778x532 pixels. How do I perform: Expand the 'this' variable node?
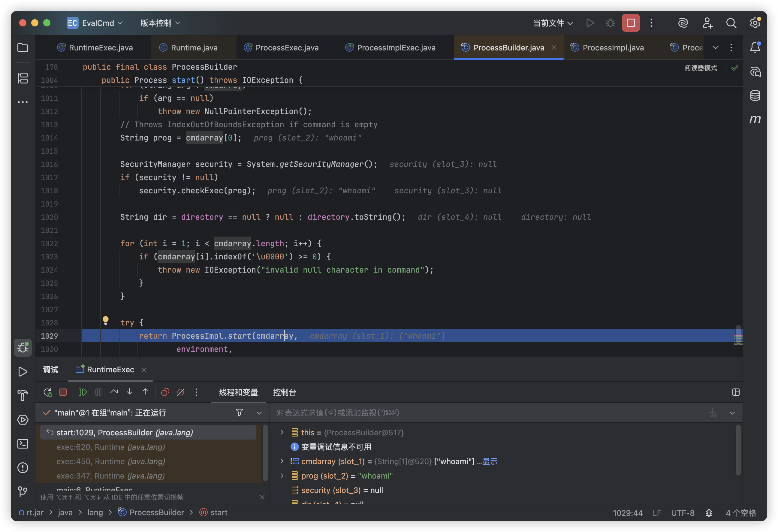coord(282,433)
